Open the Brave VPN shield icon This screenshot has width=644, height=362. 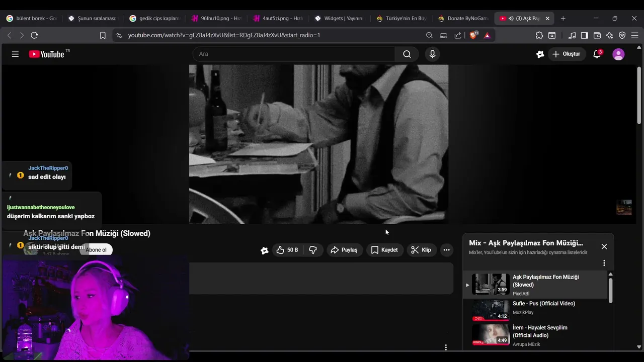[x=622, y=35]
